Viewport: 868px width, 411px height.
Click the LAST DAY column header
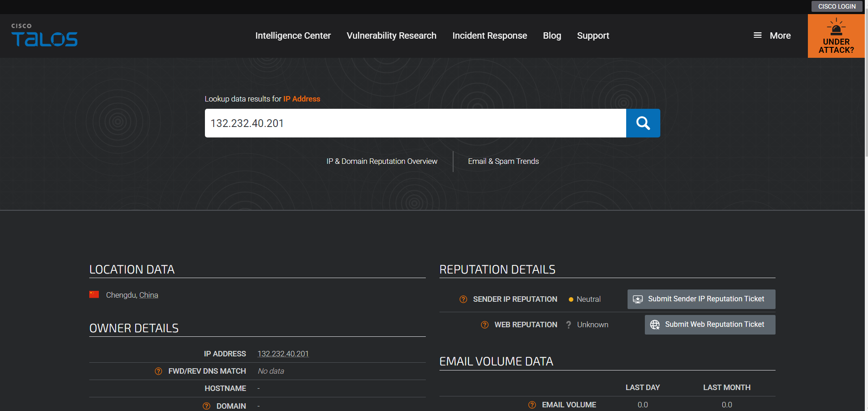643,387
